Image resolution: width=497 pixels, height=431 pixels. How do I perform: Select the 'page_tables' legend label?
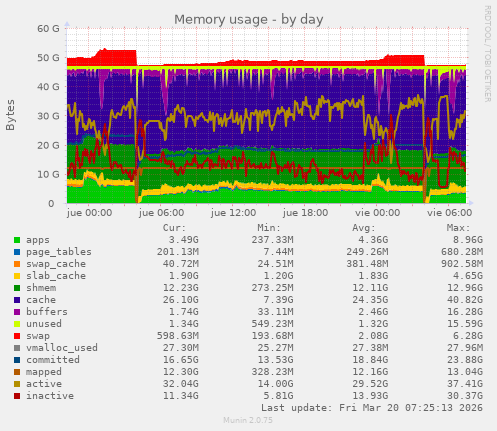click(x=59, y=252)
